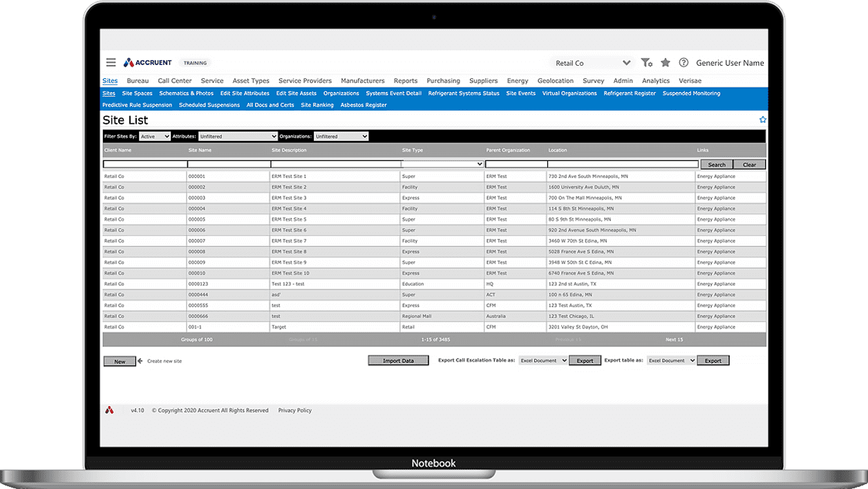Click Export next to Export table as
This screenshot has width=868, height=489.
pyautogui.click(x=713, y=360)
